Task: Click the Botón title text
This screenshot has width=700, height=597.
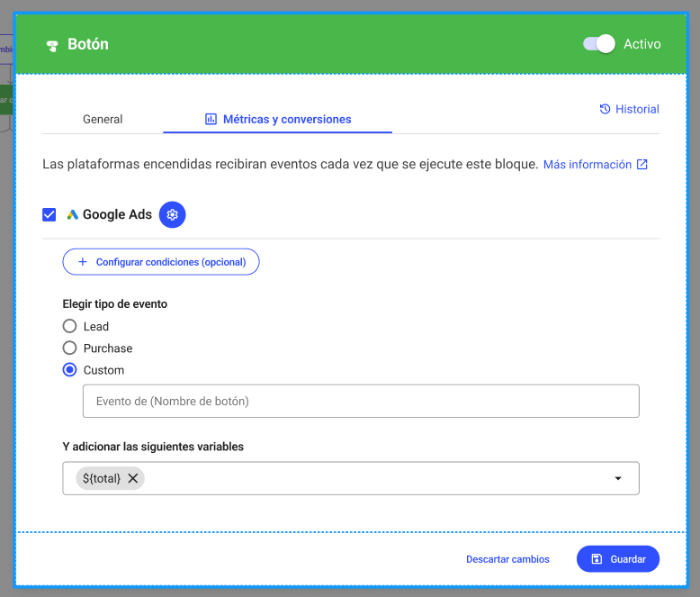Action: [x=88, y=44]
